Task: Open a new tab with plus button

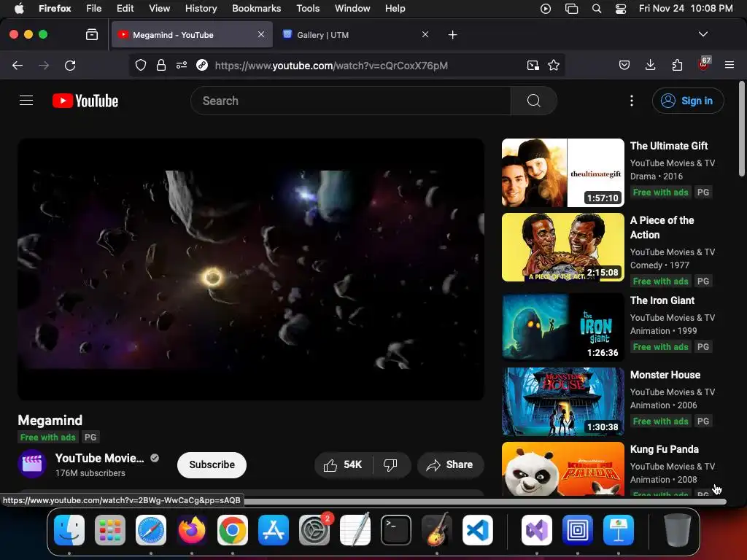Action: [452, 35]
